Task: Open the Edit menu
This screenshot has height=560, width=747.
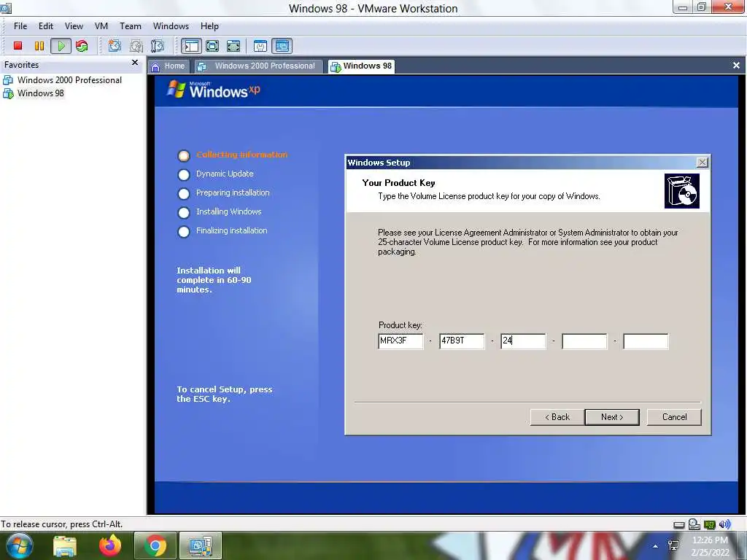Action: (x=46, y=26)
